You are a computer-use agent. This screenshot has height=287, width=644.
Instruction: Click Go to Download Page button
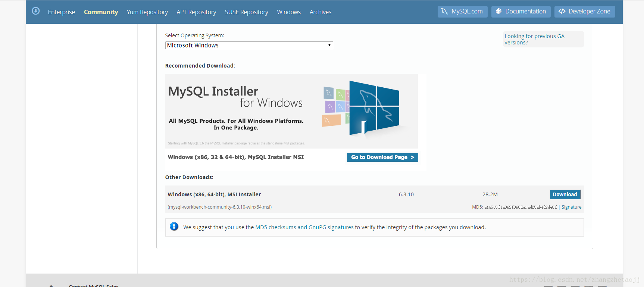point(382,157)
